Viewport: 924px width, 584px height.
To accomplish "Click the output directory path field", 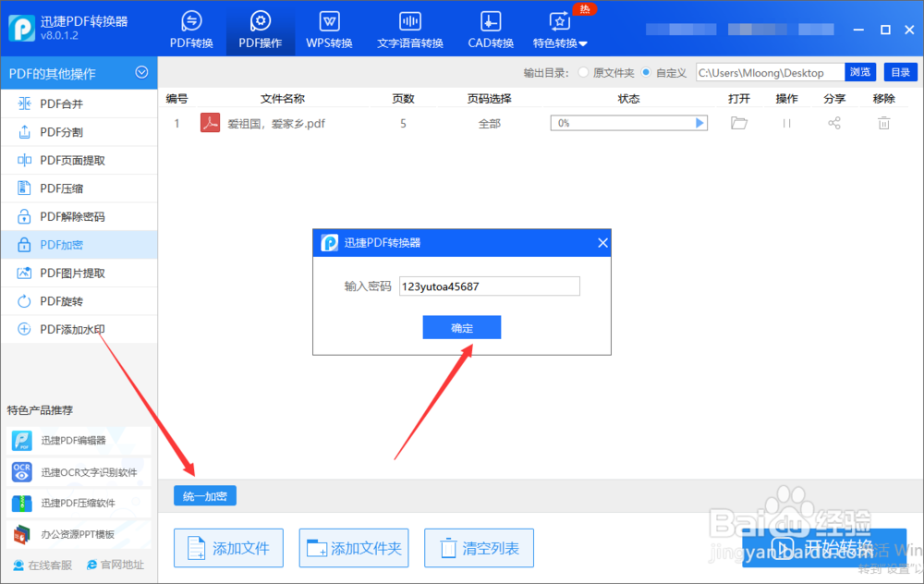I will (x=770, y=72).
